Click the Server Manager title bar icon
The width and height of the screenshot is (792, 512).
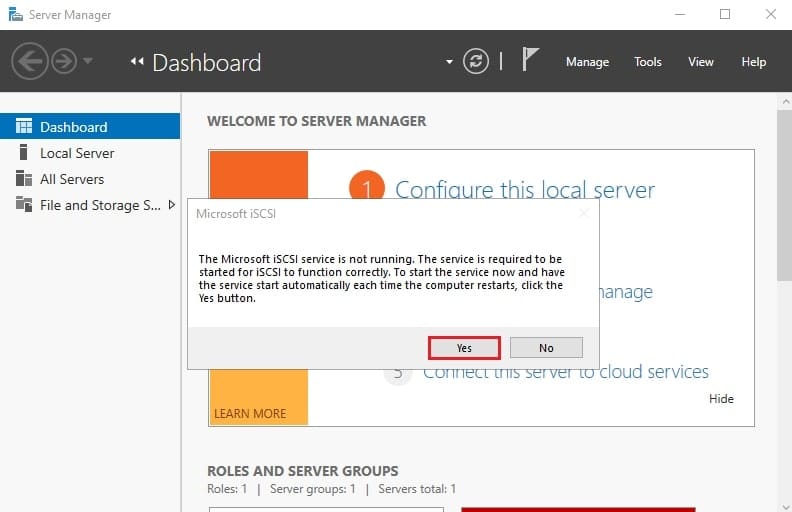pos(16,14)
